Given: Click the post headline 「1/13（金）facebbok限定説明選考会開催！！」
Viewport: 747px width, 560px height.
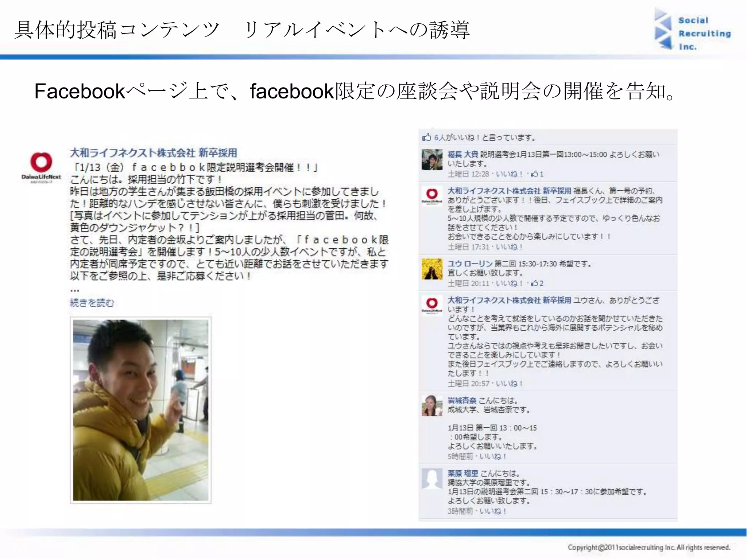Looking at the screenshot, I should tap(196, 167).
